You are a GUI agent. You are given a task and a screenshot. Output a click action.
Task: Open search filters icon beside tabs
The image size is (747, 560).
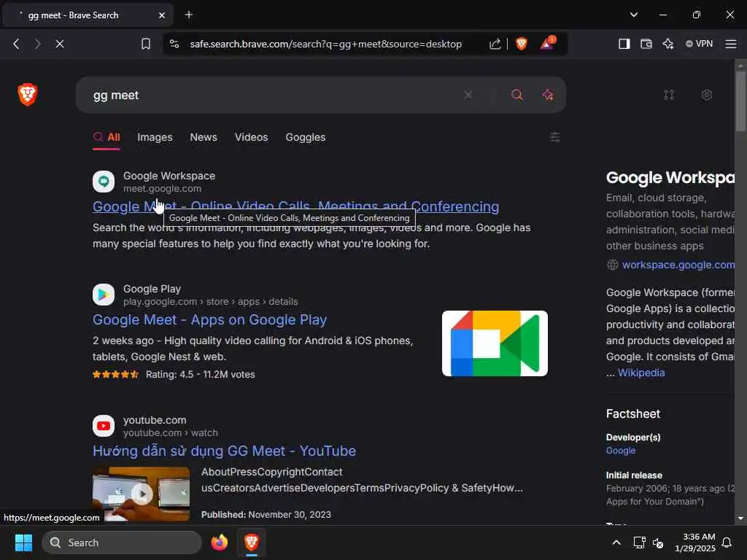[x=555, y=137]
